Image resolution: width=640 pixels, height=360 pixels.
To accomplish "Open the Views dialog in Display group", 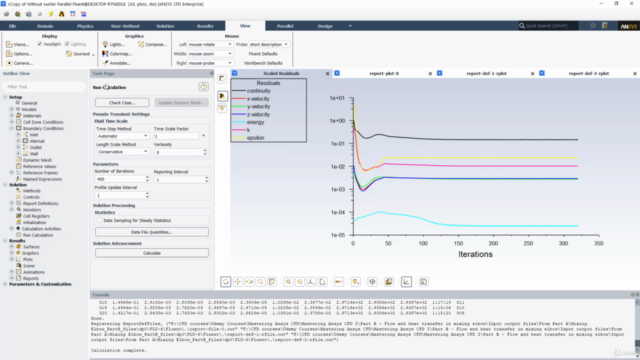I will pos(18,44).
